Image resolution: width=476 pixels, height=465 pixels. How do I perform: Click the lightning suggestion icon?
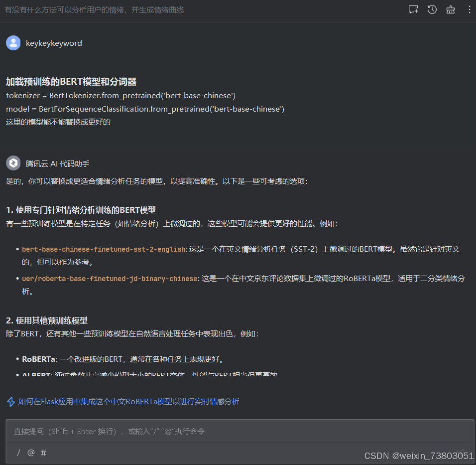pyautogui.click(x=11, y=402)
